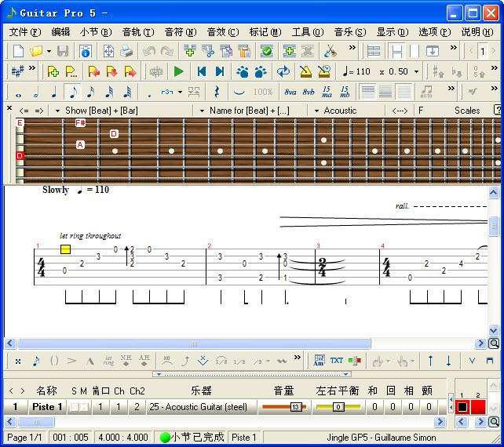Toggle Solo for Piste 1 track

coord(73,407)
